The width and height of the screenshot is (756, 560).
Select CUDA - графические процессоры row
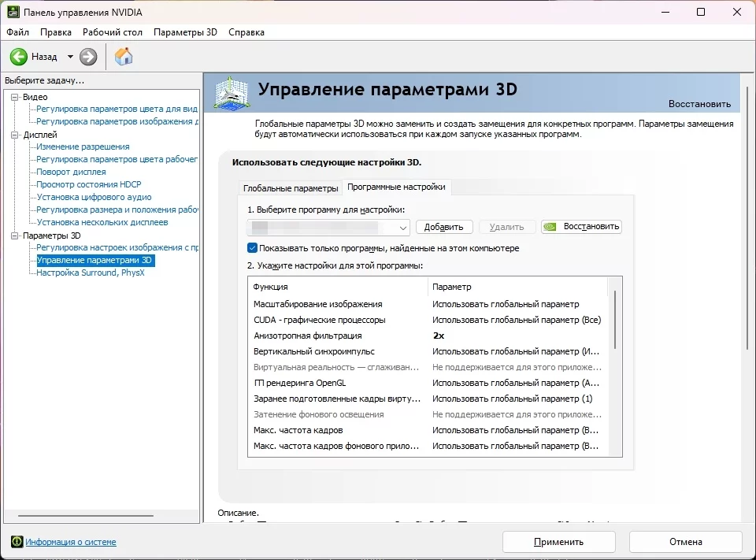click(428, 321)
